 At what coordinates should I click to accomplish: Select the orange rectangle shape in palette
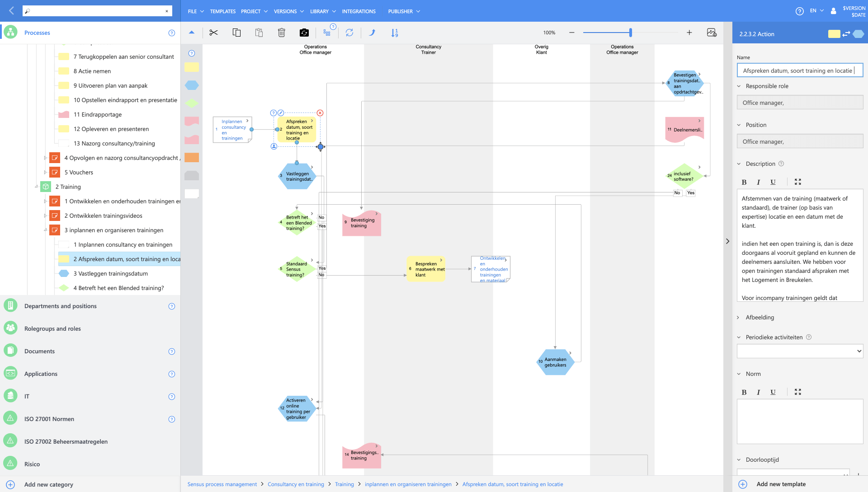(x=192, y=157)
